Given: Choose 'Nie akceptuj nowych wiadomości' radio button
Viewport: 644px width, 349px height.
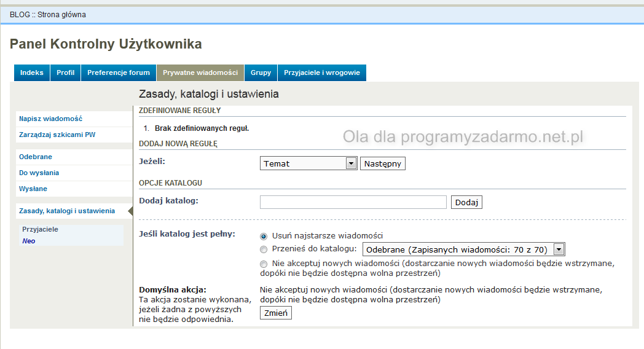Looking at the screenshot, I should pyautogui.click(x=264, y=264).
